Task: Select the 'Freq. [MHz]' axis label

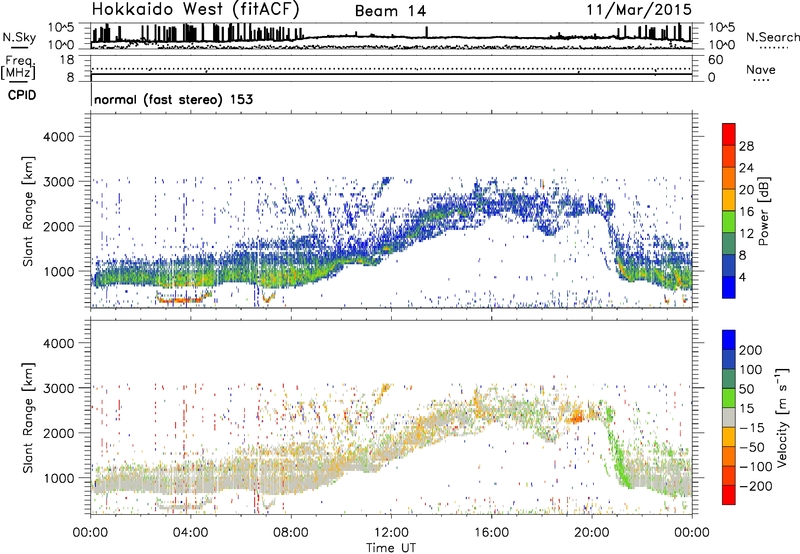Action: 18,67
